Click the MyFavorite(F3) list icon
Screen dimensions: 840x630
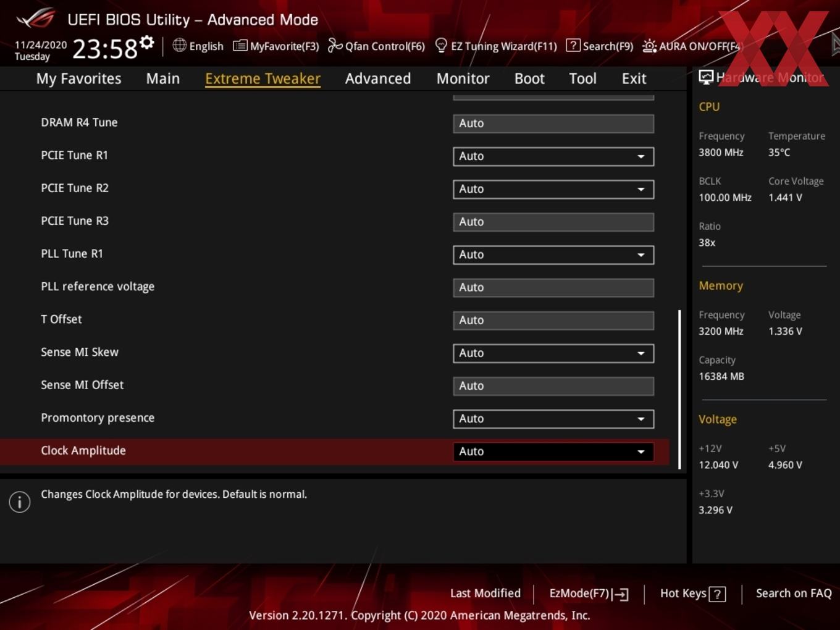coord(240,46)
